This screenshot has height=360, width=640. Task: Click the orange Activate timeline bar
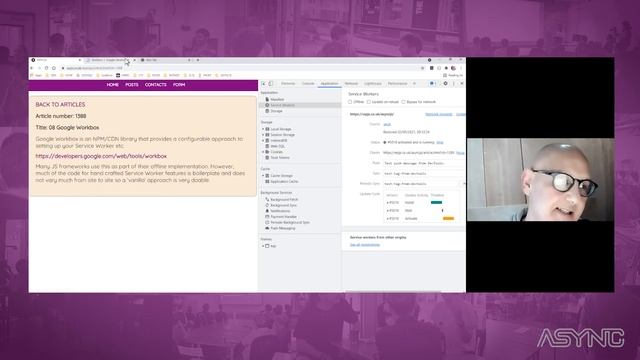pos(448,219)
